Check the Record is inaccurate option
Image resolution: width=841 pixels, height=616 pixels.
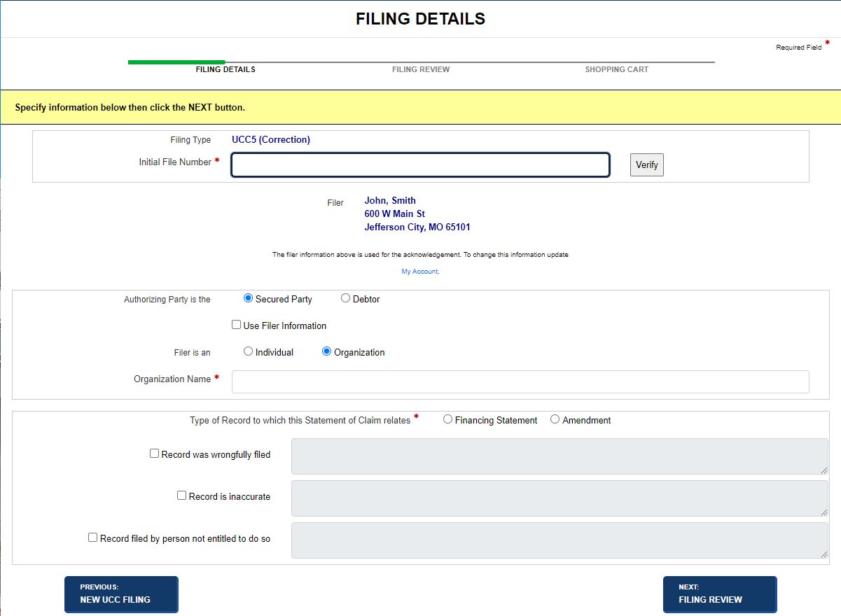182,496
